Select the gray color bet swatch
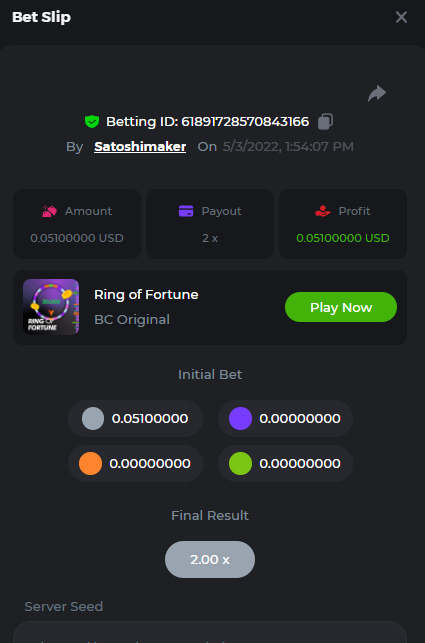The width and height of the screenshot is (425, 643). pyautogui.click(x=93, y=419)
